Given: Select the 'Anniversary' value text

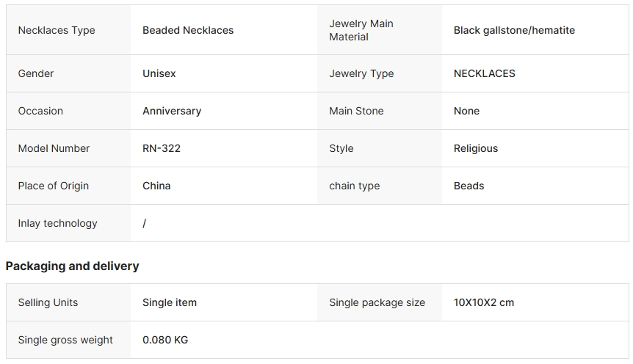Looking at the screenshot, I should (172, 111).
